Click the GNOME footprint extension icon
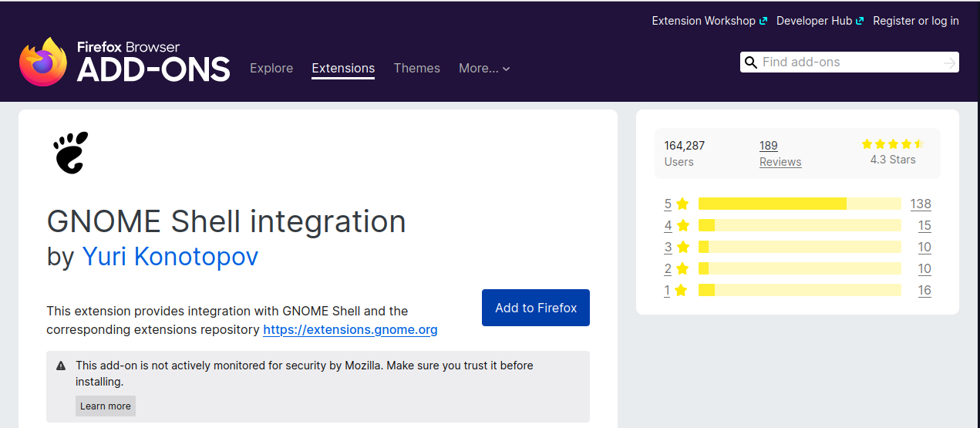The width and height of the screenshot is (980, 428). pos(71,152)
